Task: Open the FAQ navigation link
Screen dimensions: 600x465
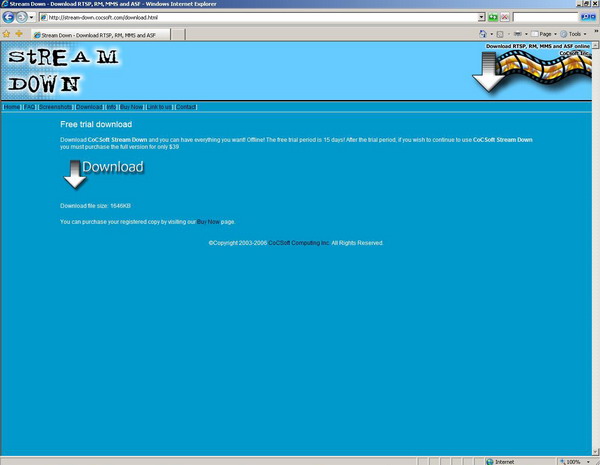Action: point(29,107)
